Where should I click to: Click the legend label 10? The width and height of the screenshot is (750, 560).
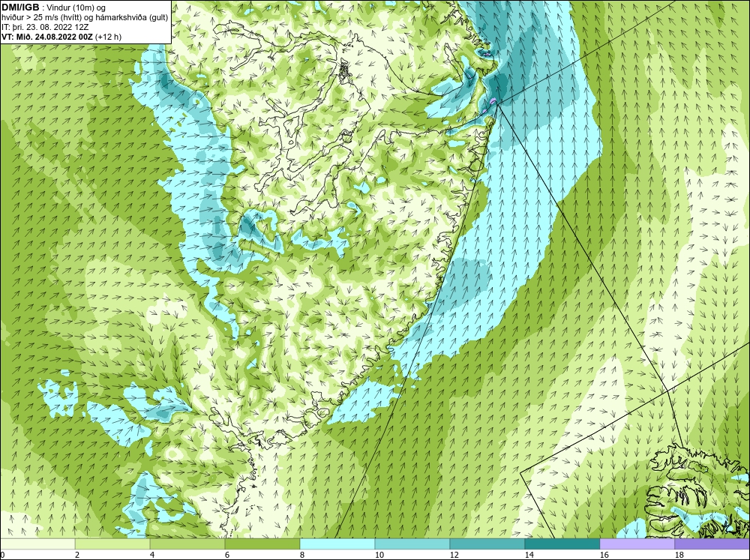379,555
